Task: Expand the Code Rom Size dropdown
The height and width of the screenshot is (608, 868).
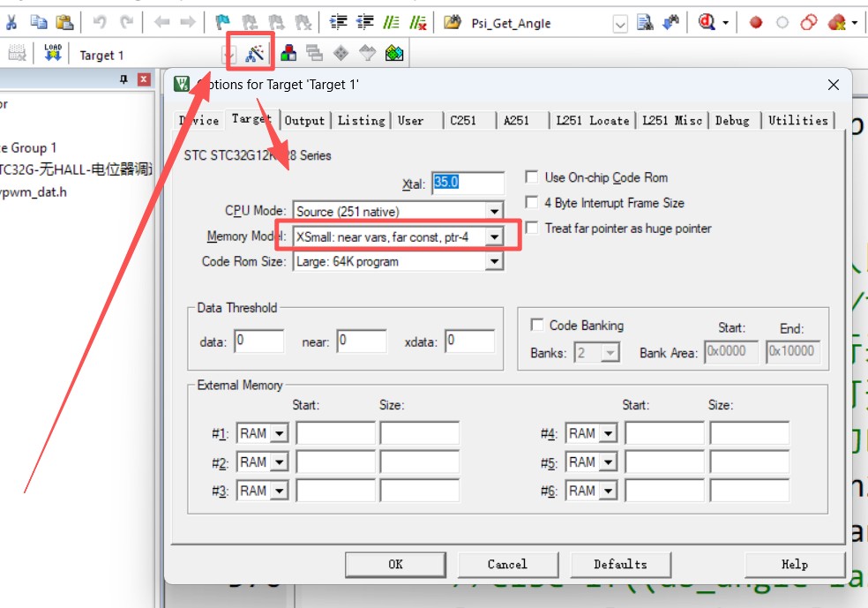Action: 494,262
